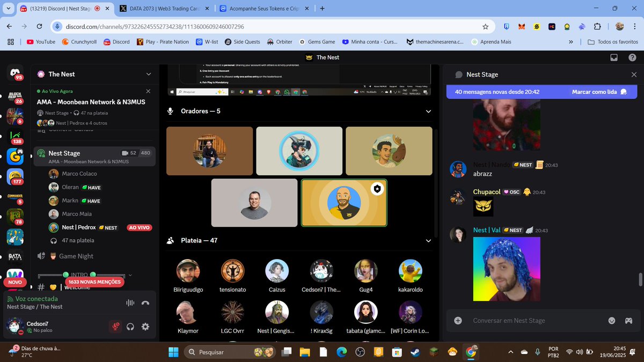Open the Crunchyroll bookmark link
The height and width of the screenshot is (362, 644).
click(79, 41)
